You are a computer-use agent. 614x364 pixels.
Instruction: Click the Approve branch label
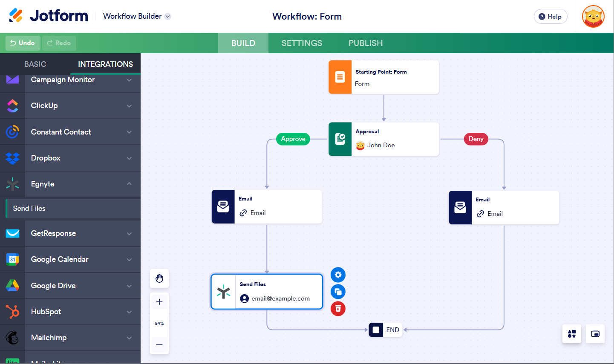pyautogui.click(x=293, y=139)
